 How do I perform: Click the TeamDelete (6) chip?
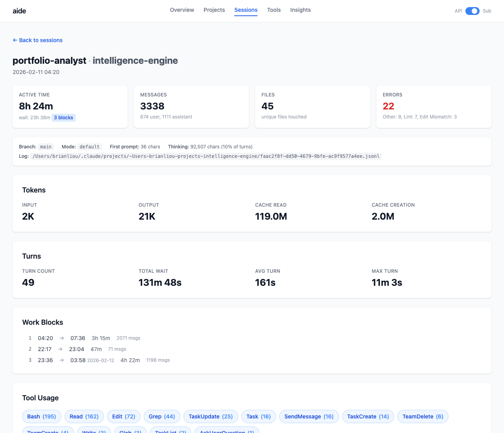(x=422, y=416)
